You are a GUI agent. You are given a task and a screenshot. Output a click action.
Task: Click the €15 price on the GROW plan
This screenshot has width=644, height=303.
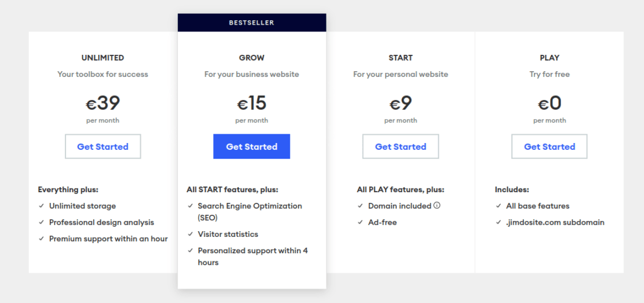[252, 103]
